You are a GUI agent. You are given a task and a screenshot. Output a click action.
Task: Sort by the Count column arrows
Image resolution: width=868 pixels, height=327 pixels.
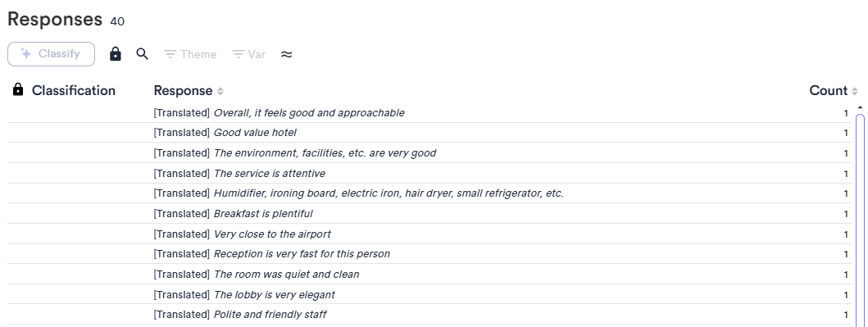point(855,91)
